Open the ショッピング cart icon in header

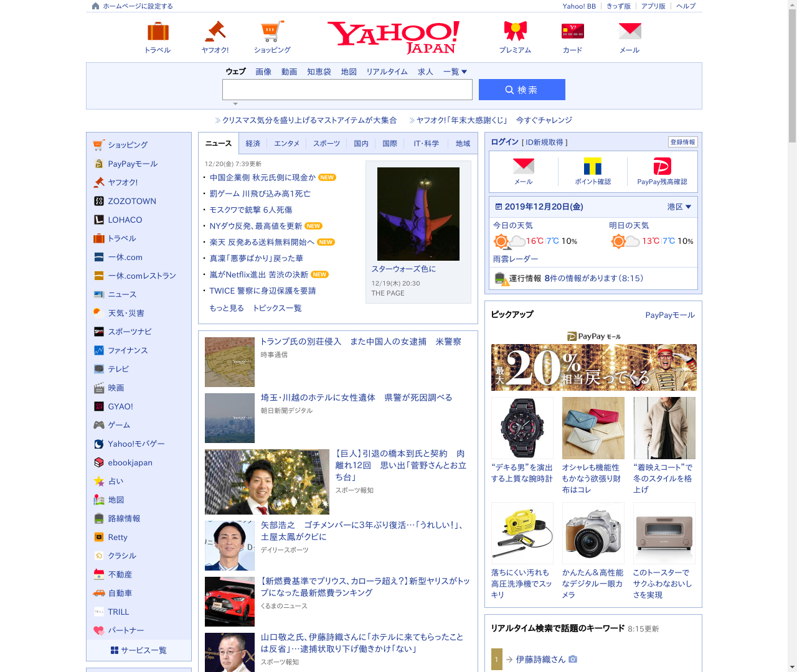[272, 31]
